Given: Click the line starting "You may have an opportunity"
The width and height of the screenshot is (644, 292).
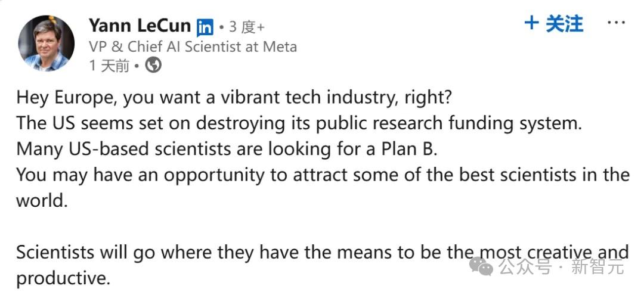Looking at the screenshot, I should click(322, 175).
